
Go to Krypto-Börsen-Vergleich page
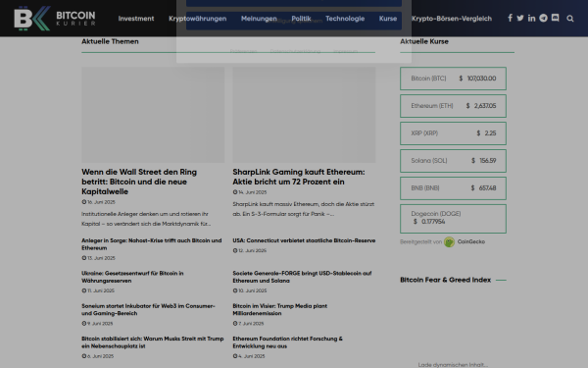452,19
